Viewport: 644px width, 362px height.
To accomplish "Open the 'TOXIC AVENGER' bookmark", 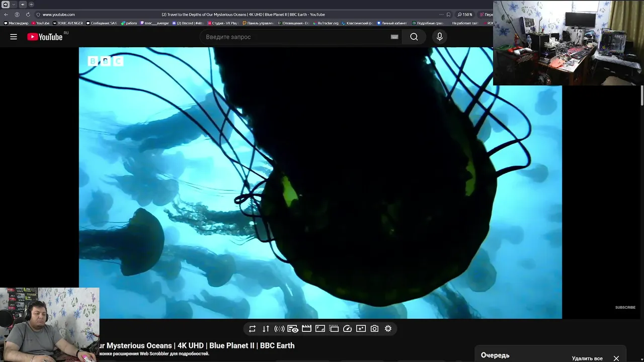I will click(68, 23).
